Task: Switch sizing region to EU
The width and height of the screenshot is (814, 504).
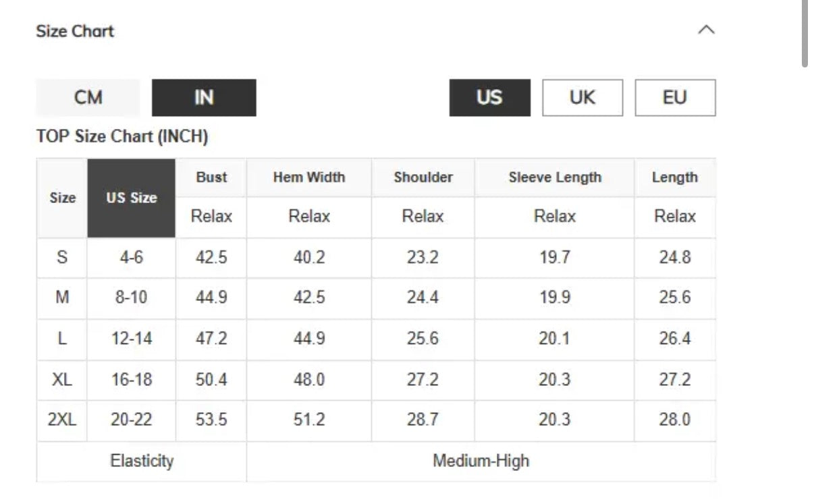Action: pyautogui.click(x=675, y=98)
